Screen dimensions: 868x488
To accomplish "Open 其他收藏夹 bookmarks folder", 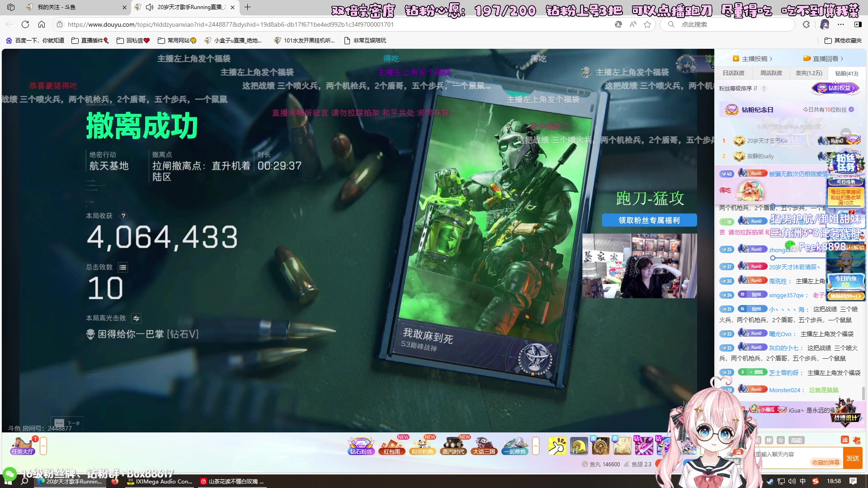I will [x=843, y=41].
